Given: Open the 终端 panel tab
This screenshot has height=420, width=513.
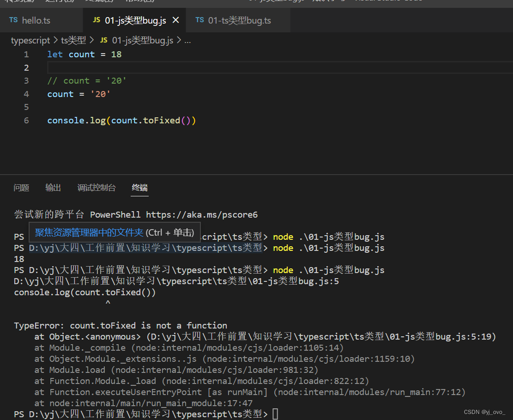Looking at the screenshot, I should (139, 188).
